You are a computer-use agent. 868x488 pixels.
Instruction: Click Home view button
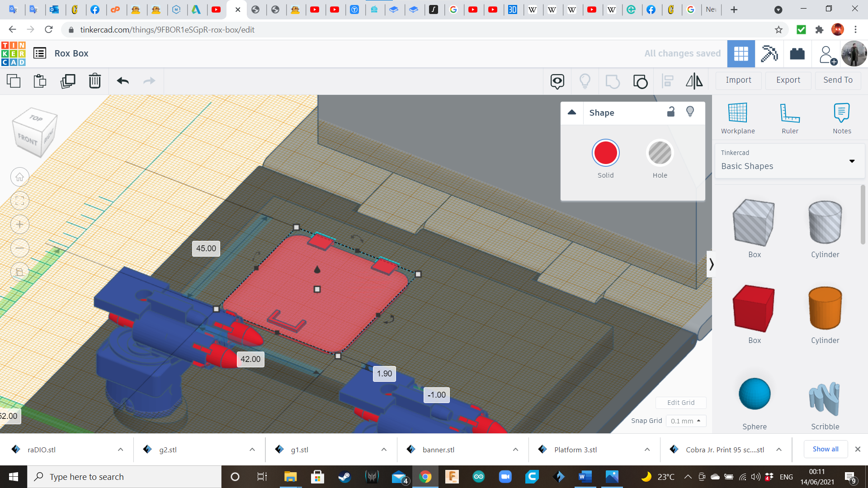(20, 177)
